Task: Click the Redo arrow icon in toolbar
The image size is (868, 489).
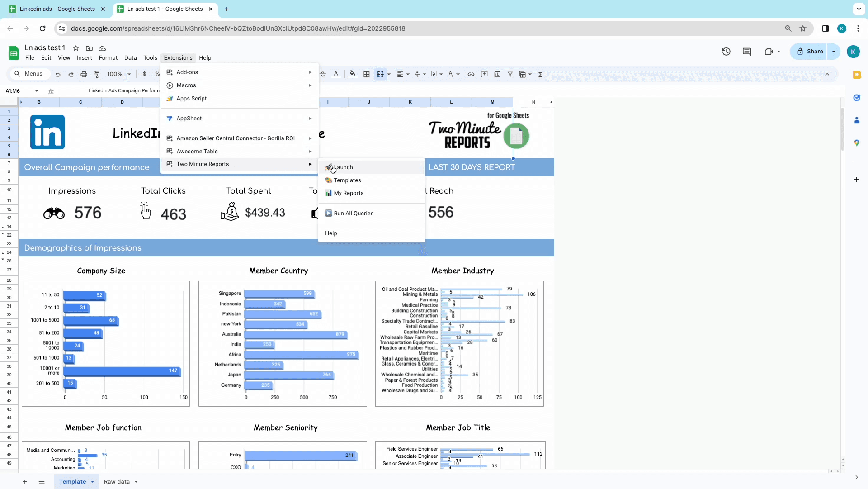Action: [71, 74]
